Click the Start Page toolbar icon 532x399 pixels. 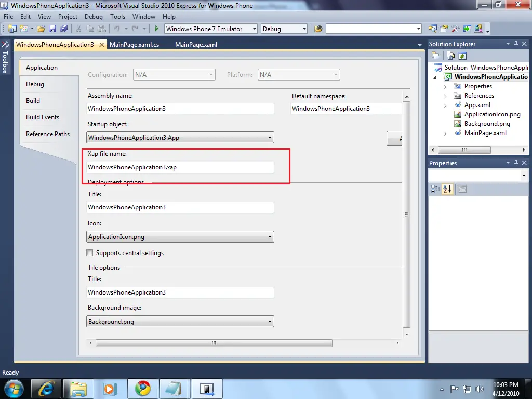point(467,29)
